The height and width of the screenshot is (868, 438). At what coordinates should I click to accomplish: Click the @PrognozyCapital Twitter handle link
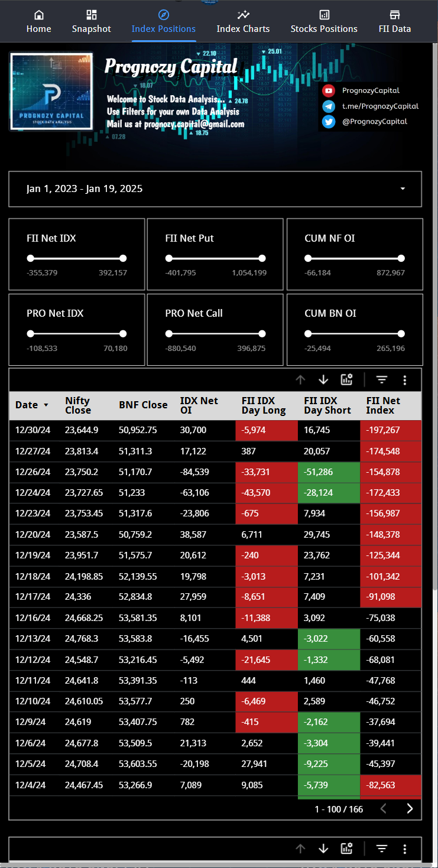(374, 122)
